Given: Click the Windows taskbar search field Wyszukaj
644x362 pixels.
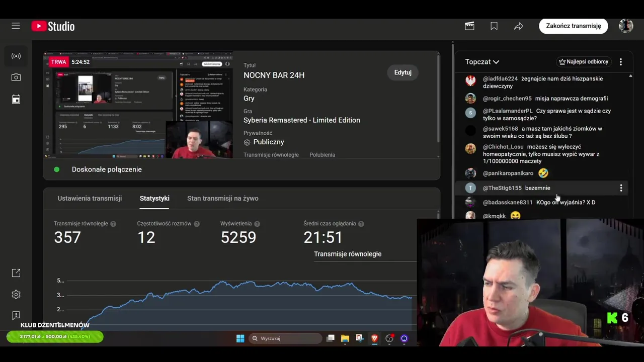Looking at the screenshot, I should 286,338.
